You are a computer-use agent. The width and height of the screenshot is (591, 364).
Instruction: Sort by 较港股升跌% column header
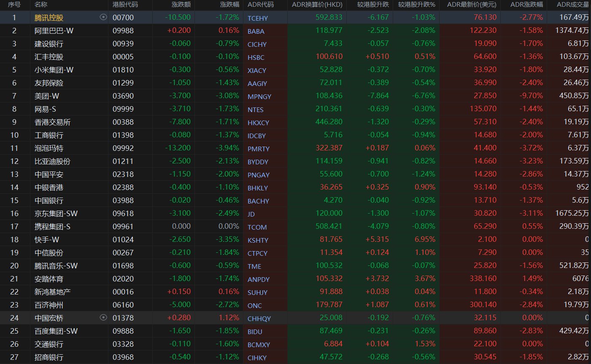coord(416,5)
